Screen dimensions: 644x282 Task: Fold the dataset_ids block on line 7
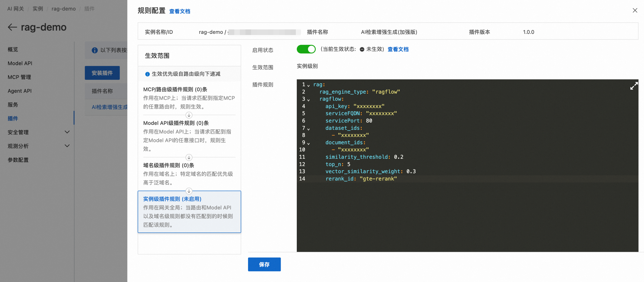click(x=308, y=129)
